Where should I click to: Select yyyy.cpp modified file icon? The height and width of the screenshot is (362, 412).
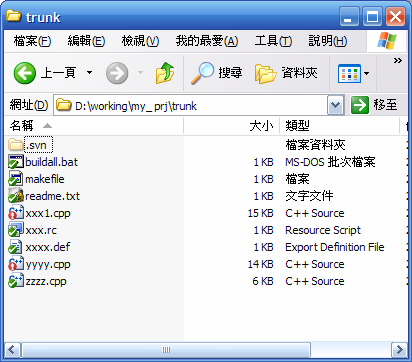coord(16,264)
